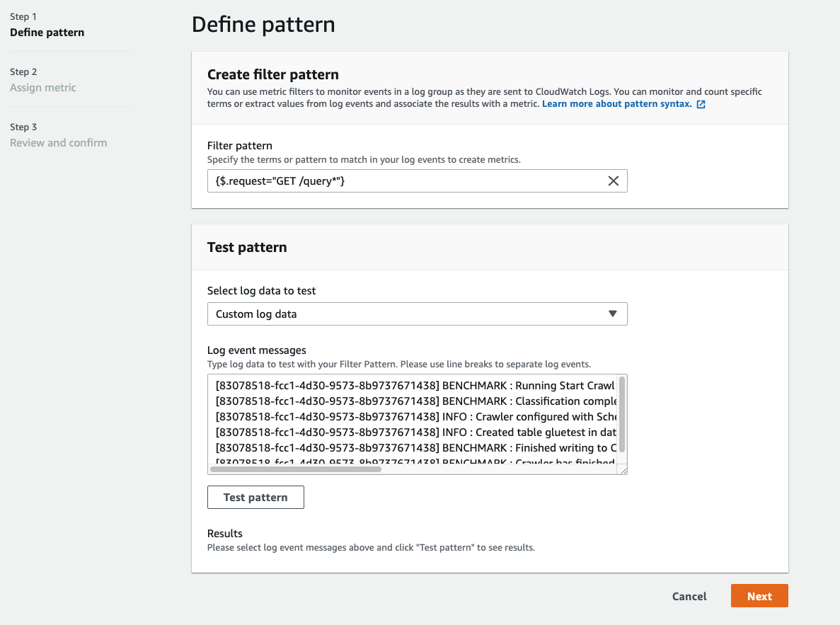Cancel the metric filter creation

[x=689, y=595]
